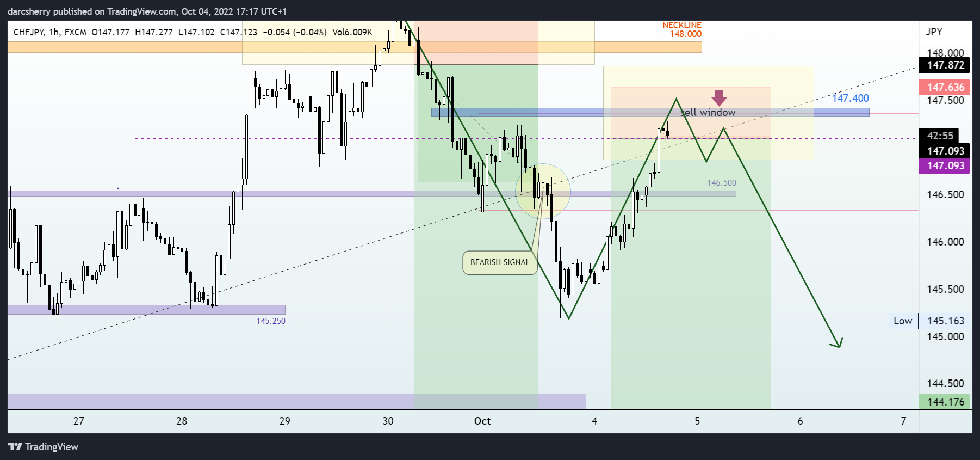980x460 pixels.
Task: Click the Oct label on time axis
Action: coord(482,421)
